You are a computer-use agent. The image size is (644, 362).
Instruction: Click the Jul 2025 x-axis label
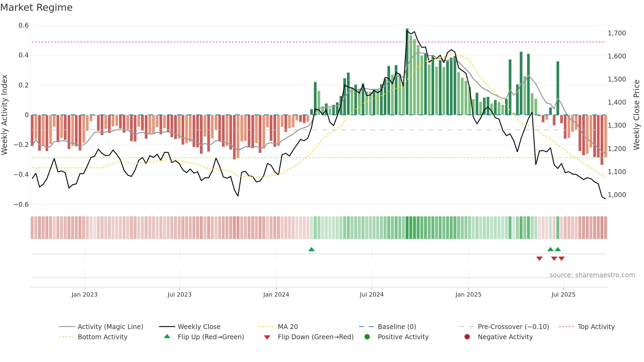(563, 295)
